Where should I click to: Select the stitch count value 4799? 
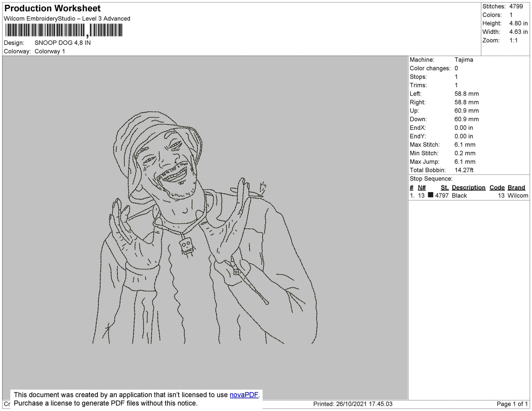point(516,7)
